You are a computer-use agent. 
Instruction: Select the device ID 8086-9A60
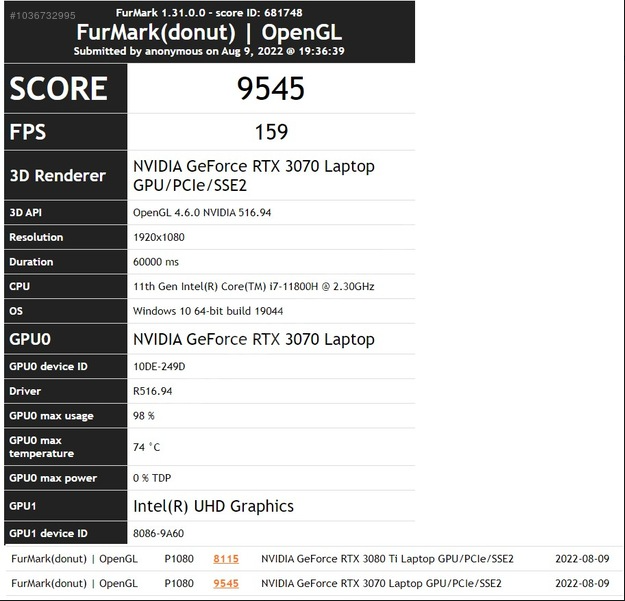pos(158,533)
